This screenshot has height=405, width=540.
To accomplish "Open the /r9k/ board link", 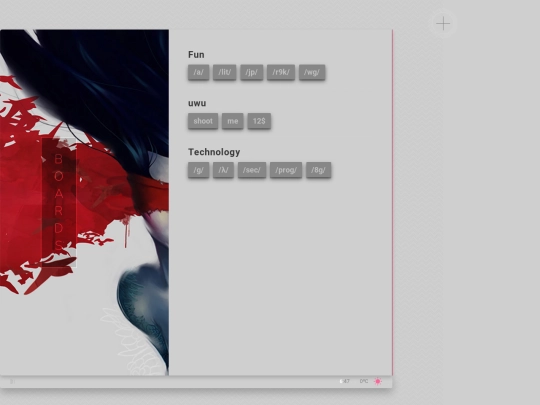I will (x=281, y=72).
